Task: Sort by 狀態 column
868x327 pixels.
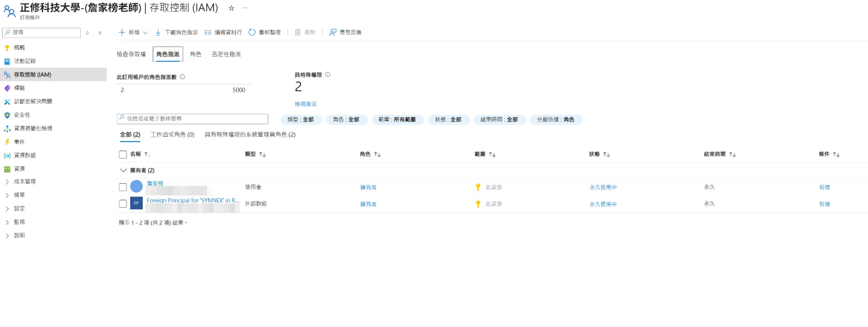Action: click(x=599, y=154)
